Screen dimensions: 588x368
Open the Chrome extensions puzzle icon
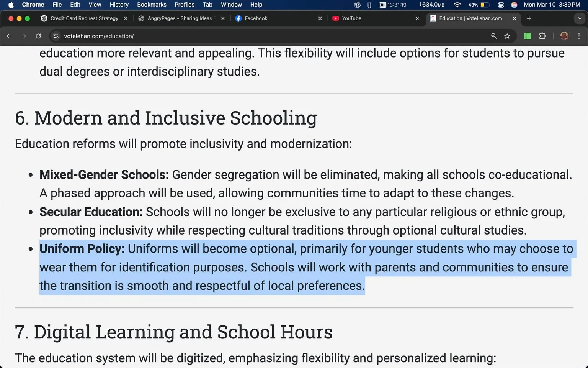[542, 36]
